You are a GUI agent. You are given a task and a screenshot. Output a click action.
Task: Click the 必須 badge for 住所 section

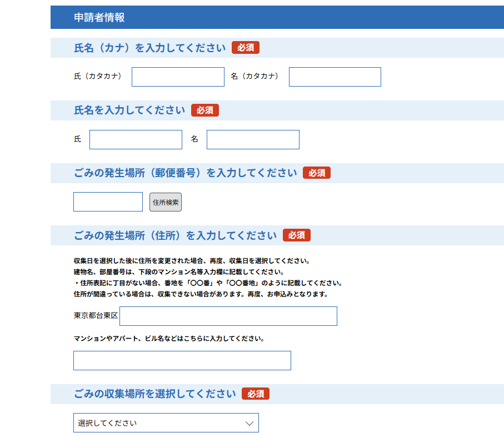pyautogui.click(x=296, y=235)
